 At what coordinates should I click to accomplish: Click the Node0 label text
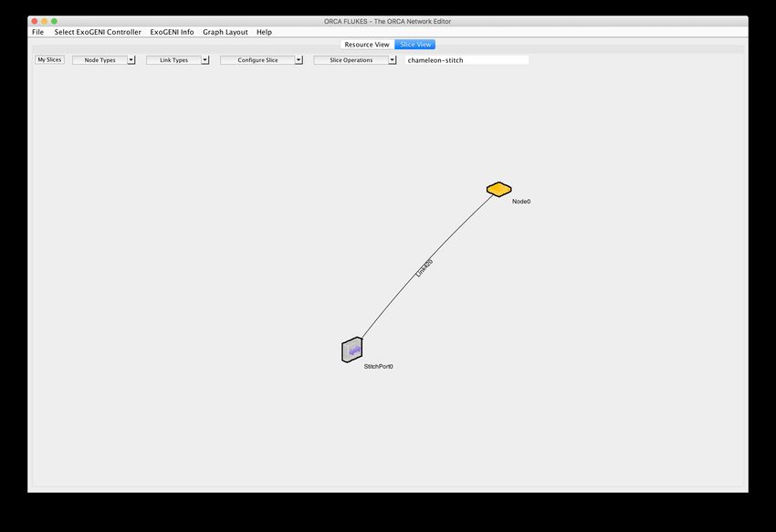(x=521, y=202)
